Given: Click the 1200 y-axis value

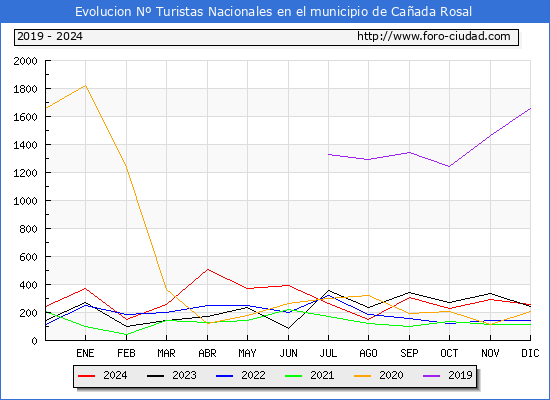Looking at the screenshot, I should pos(25,173).
